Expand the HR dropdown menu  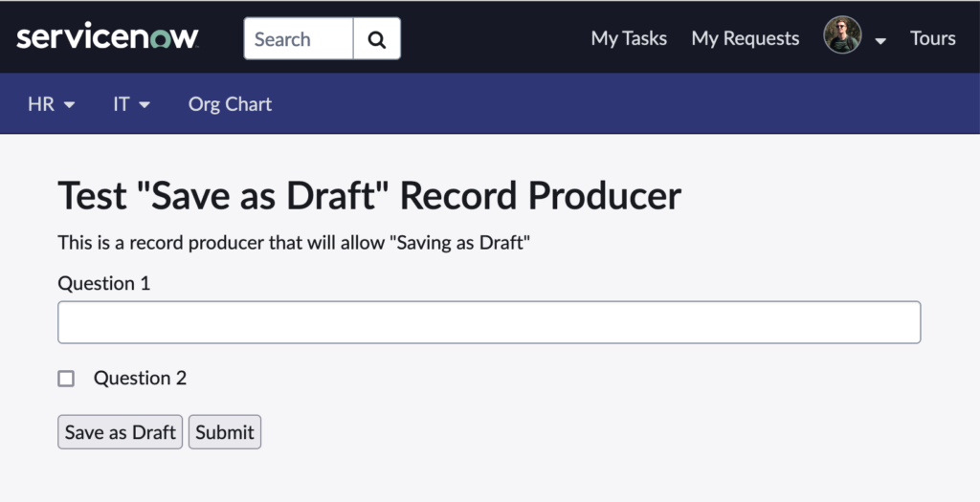(x=52, y=104)
